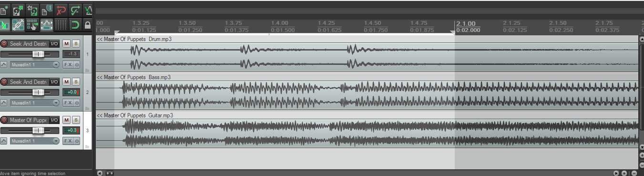Toggle the snap magnet toolbar icon
Viewport: 644px width, 176px height.
click(x=75, y=25)
